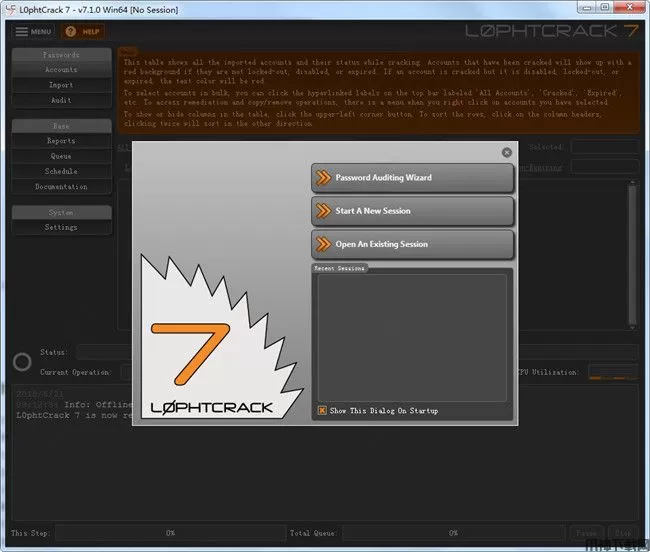This screenshot has width=650, height=552.
Task: Select the Import sidebar item
Action: pyautogui.click(x=61, y=85)
